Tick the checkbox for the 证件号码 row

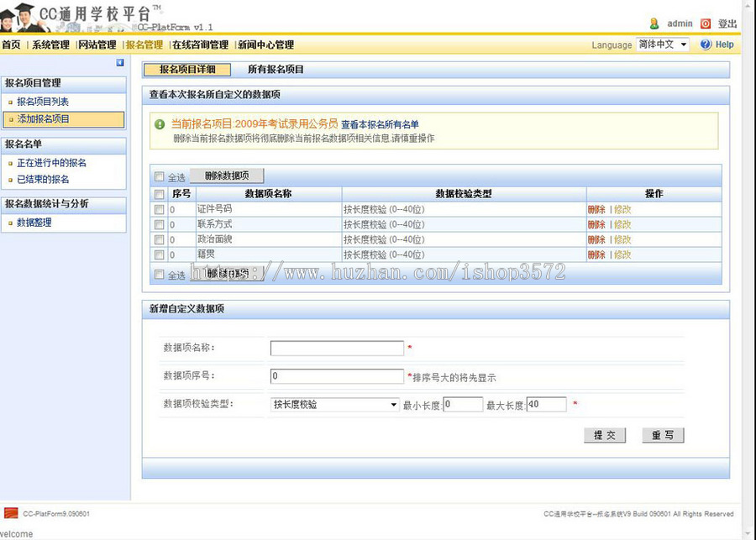point(158,209)
